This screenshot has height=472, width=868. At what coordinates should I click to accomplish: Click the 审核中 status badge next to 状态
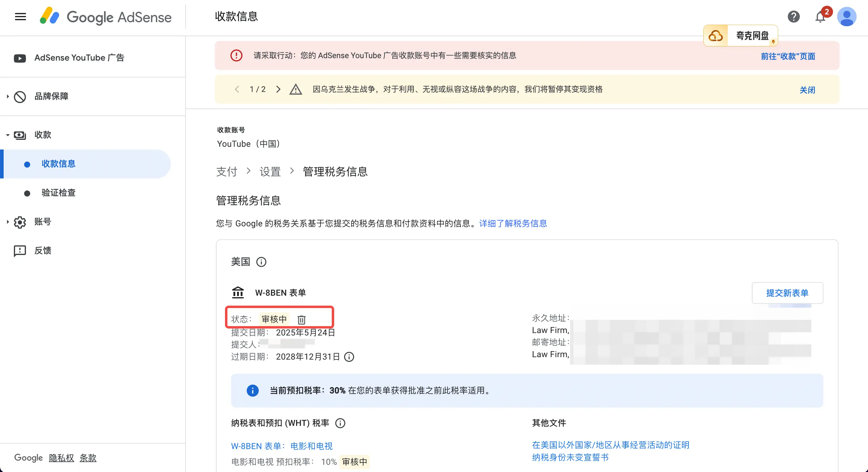click(274, 319)
